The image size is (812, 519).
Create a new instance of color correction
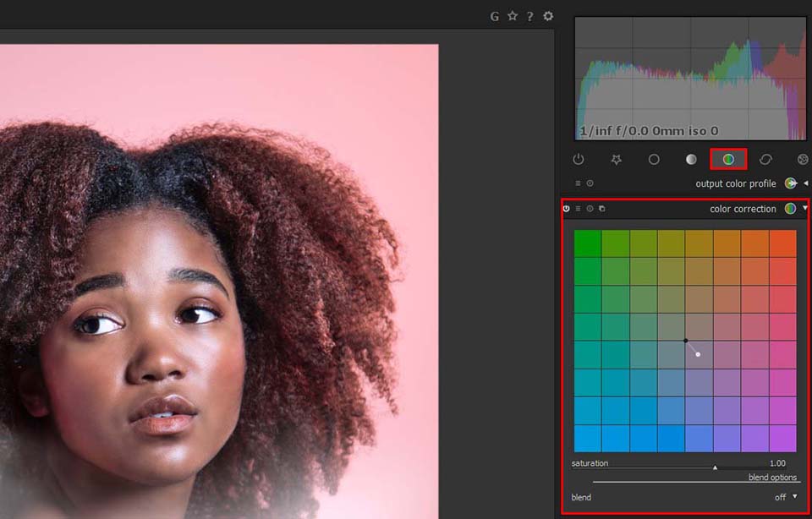pos(601,208)
